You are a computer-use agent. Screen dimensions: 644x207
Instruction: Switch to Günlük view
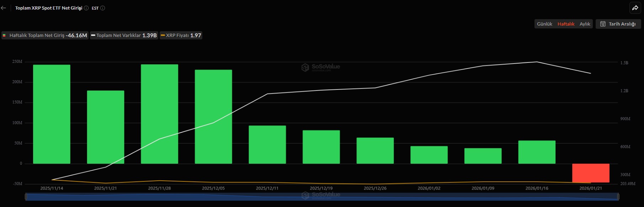coord(544,24)
